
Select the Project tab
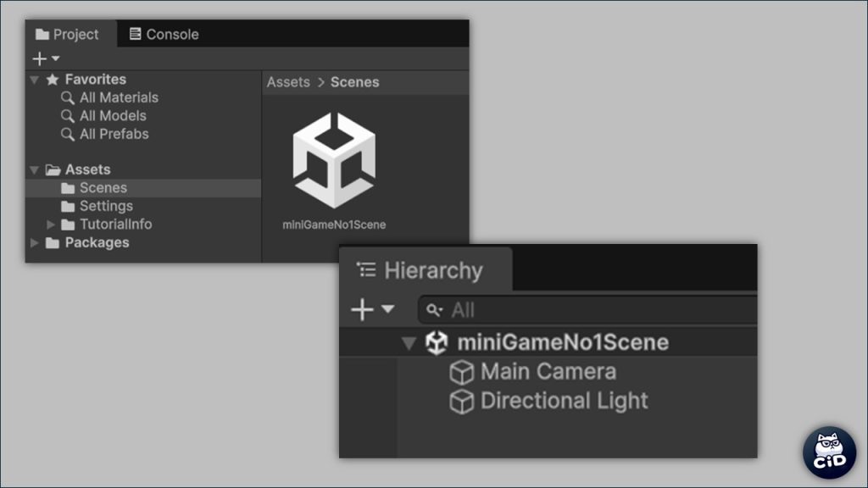[x=67, y=35]
